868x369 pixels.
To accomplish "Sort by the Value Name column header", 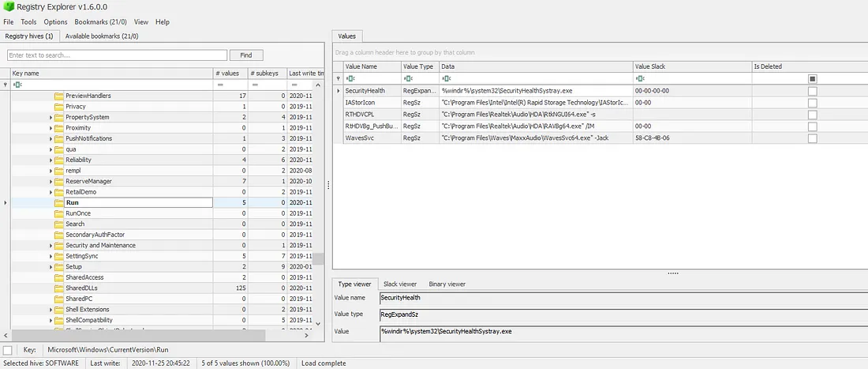I will click(x=372, y=66).
